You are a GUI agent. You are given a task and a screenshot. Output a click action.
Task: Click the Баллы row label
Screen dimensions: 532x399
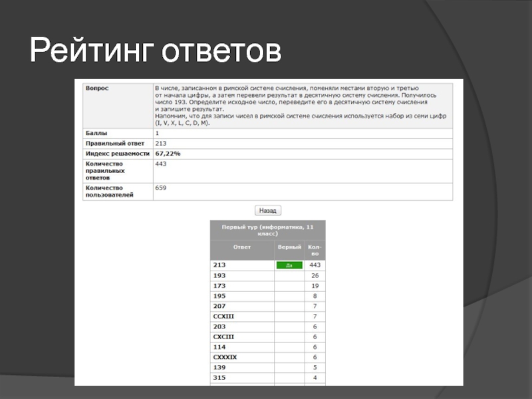96,134
